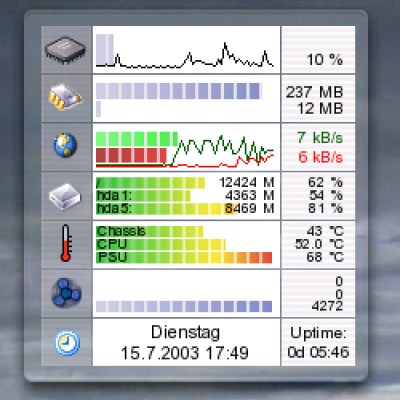
Task: Click the 237 MB memory usage bar
Action: pyautogui.click(x=179, y=91)
